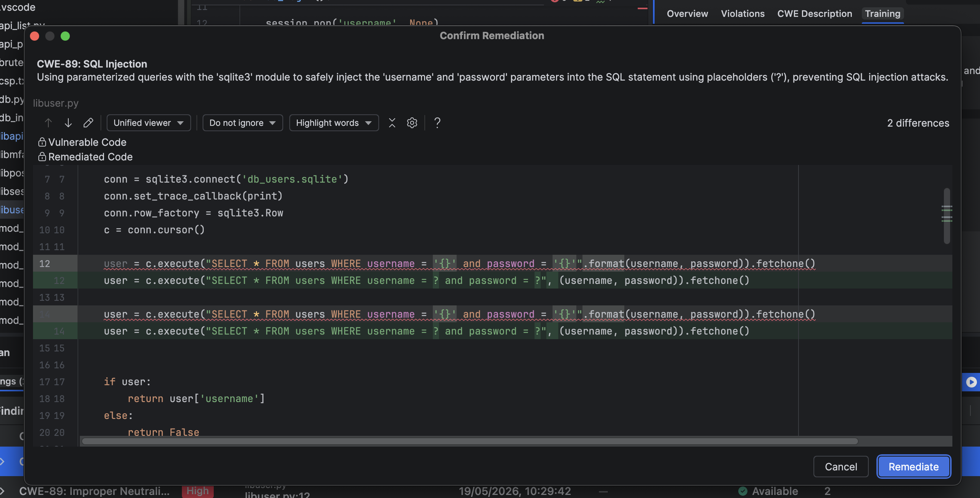The height and width of the screenshot is (498, 980).
Task: Click the Remediated Code lock icon
Action: click(42, 157)
